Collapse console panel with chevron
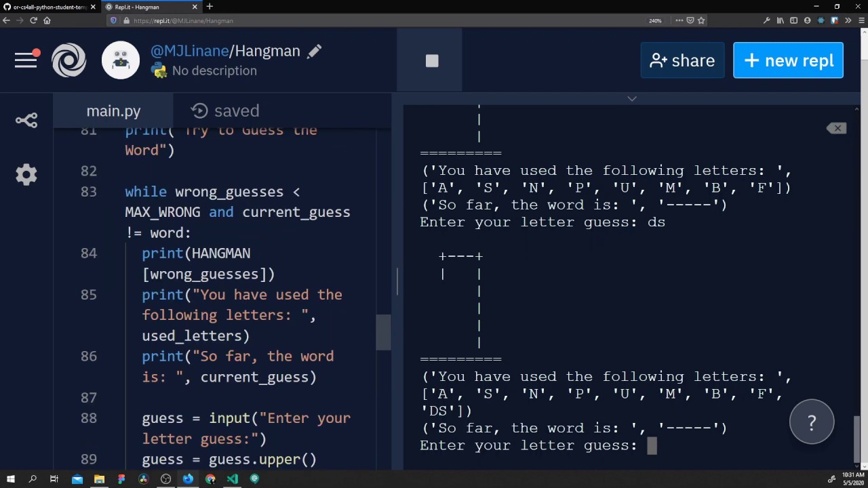Image resolution: width=868 pixels, height=488 pixels. point(632,99)
